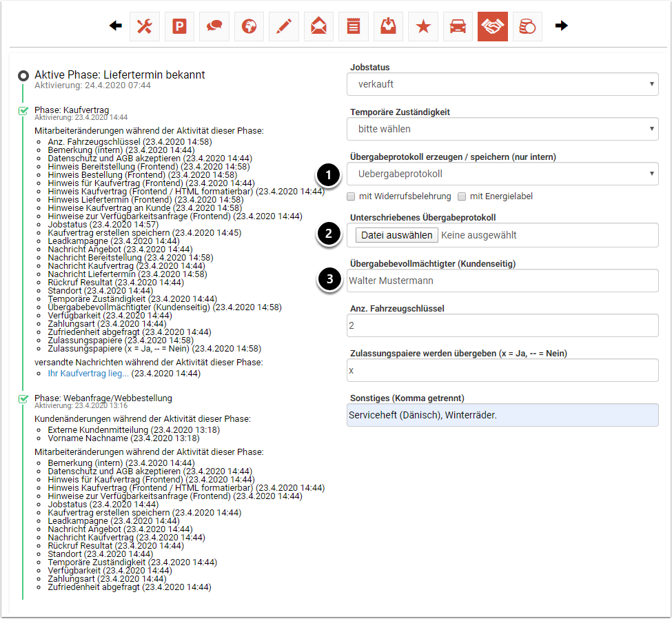The image size is (672, 619).
Task: Click the coins payment icon
Action: point(527,26)
